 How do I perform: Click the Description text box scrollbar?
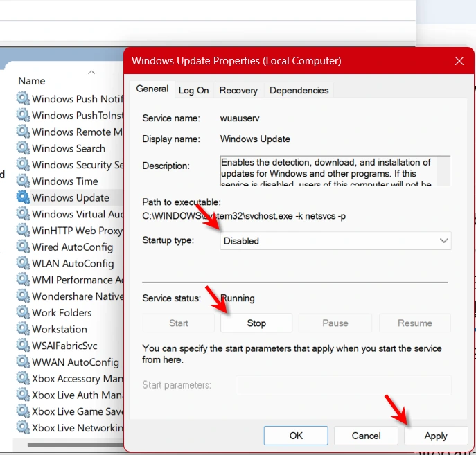click(443, 170)
